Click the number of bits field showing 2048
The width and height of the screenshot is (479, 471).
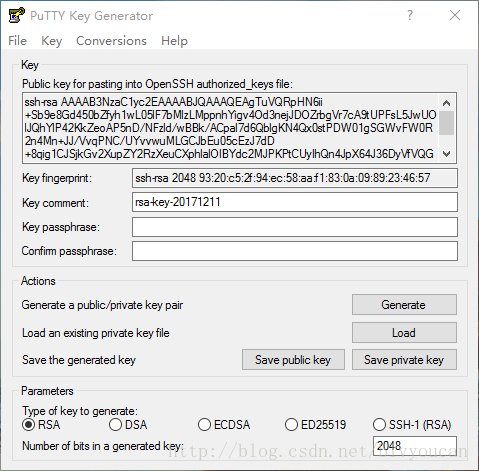pyautogui.click(x=415, y=446)
